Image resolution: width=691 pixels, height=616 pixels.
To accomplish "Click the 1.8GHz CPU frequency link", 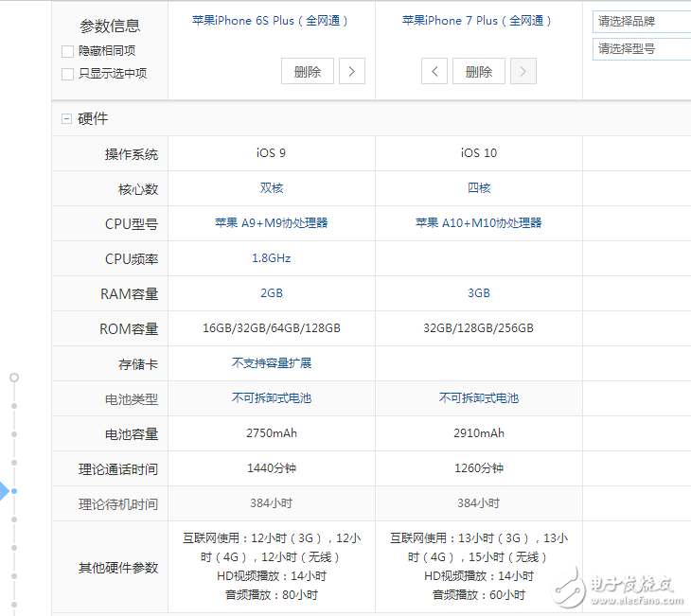I will coord(272,258).
